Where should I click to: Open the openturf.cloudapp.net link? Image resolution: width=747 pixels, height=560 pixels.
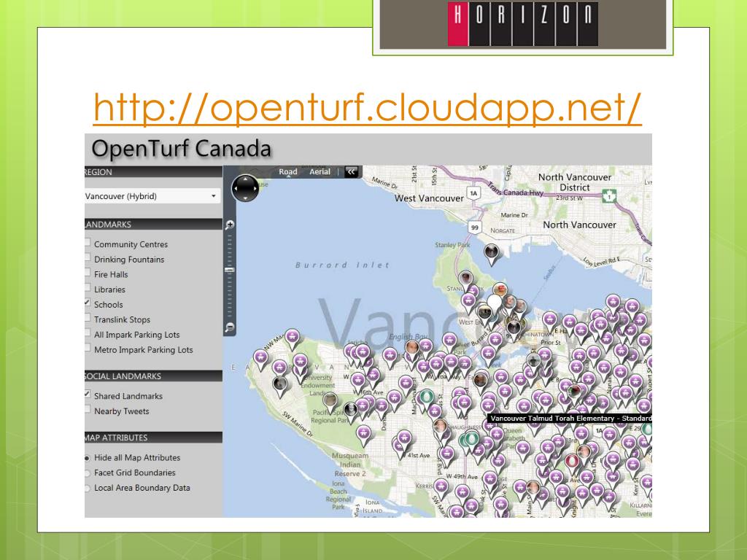tap(368, 108)
